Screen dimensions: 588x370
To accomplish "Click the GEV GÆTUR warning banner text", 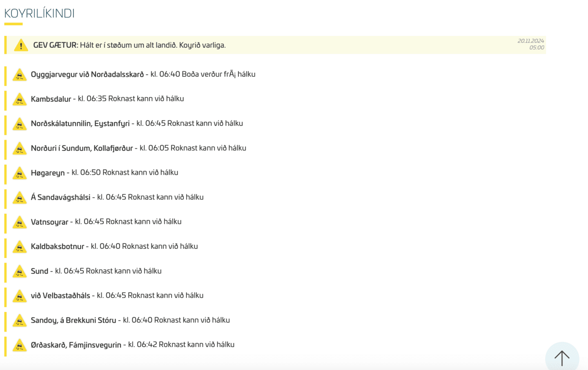I will click(129, 45).
